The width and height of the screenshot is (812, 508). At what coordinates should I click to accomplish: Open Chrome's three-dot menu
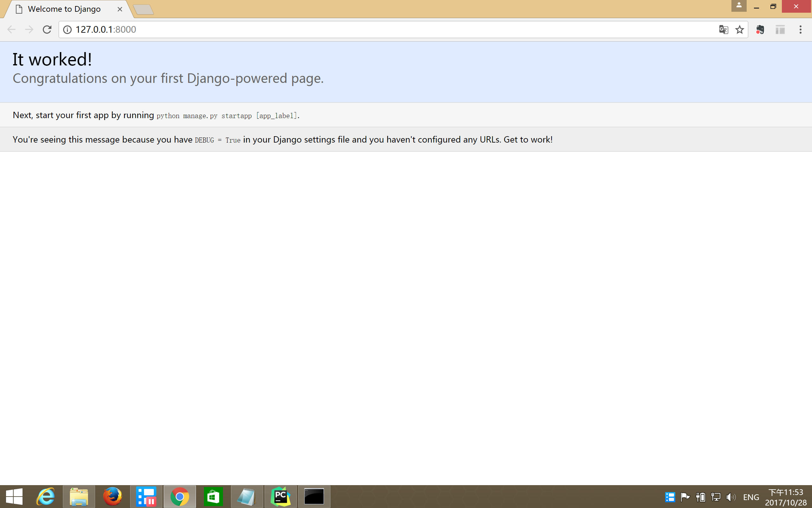pos(800,30)
